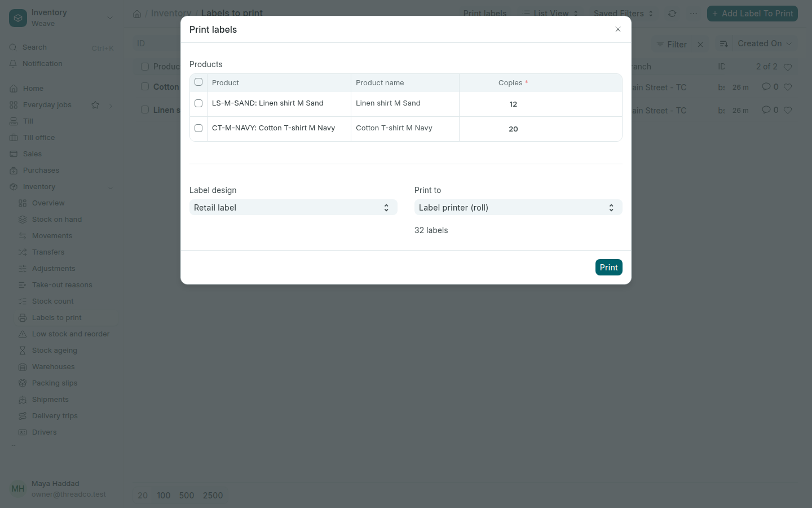812x508 pixels.
Task: Open the Label design dropdown
Action: (x=293, y=207)
